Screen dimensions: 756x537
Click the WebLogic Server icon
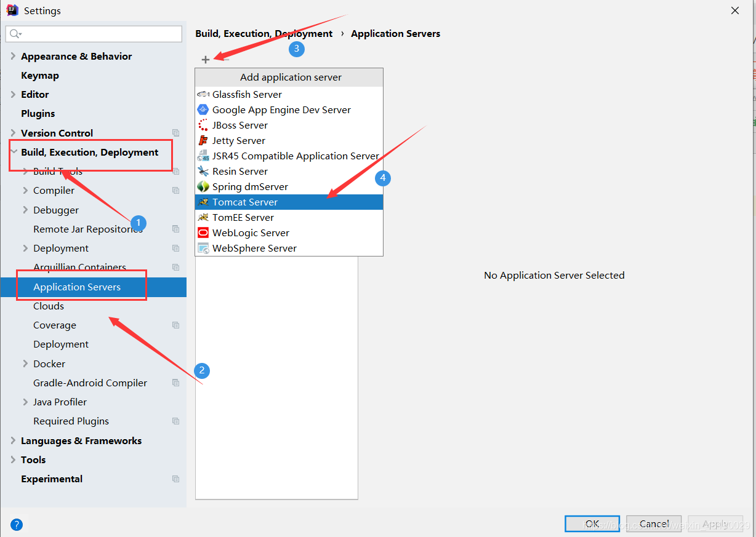point(203,233)
